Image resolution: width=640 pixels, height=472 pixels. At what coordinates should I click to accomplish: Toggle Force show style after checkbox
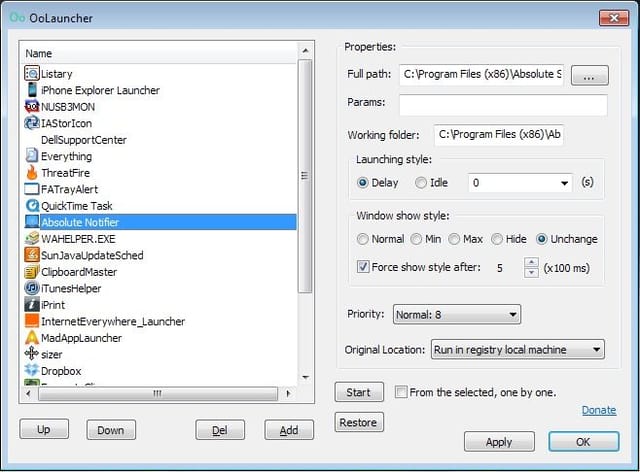(x=363, y=267)
